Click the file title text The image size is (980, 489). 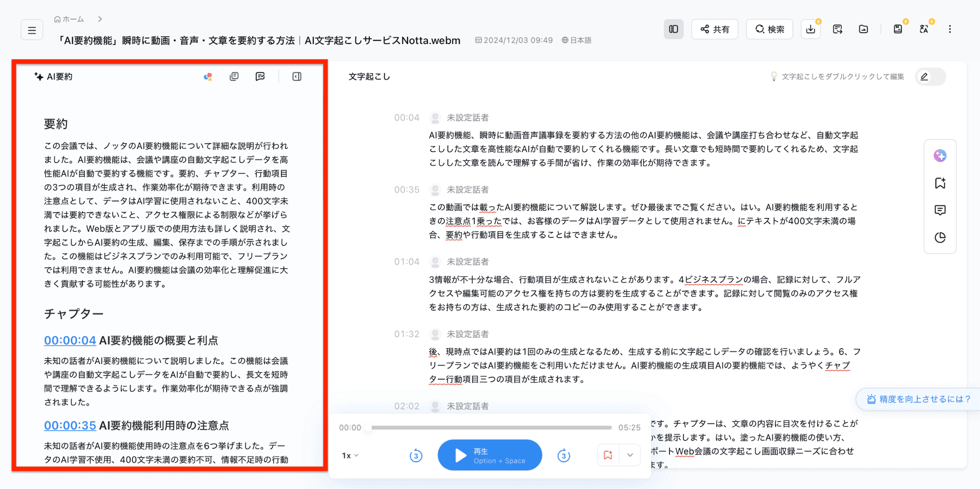[x=259, y=40]
